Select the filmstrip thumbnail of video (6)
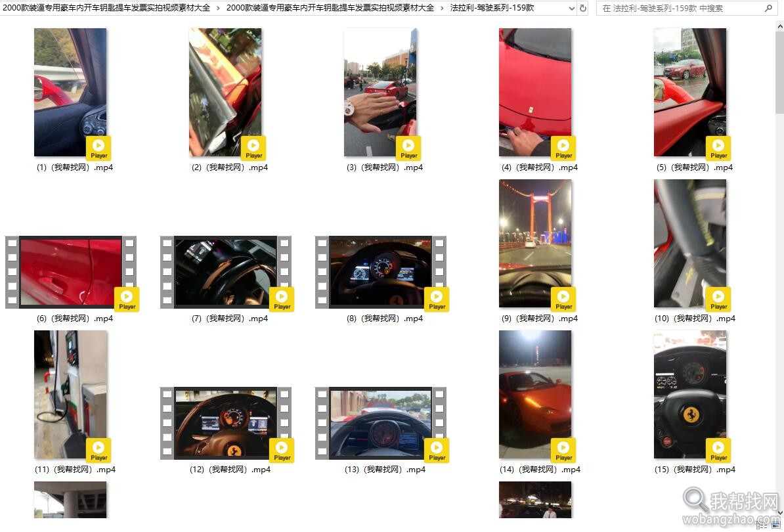Screen dimensions: 784x532 click(x=70, y=272)
